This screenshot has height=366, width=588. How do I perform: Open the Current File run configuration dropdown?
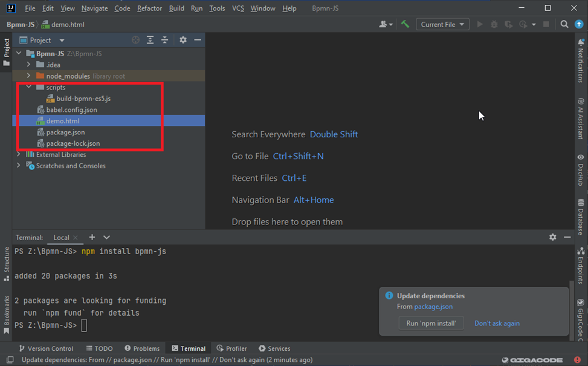point(442,24)
